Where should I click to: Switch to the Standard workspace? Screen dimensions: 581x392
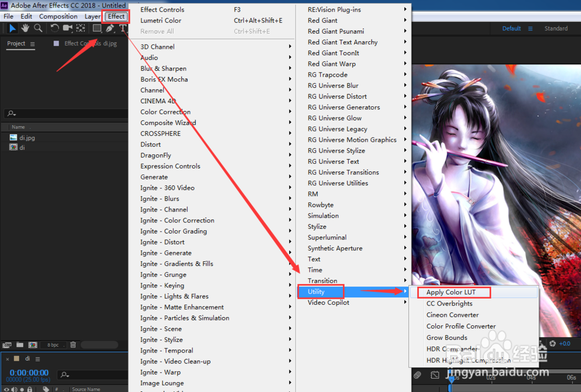pyautogui.click(x=556, y=28)
